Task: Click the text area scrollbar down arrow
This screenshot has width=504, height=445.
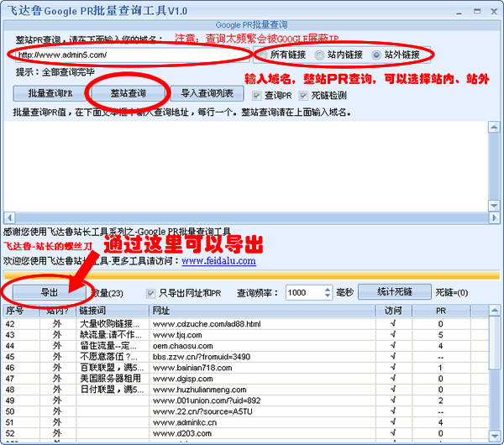Action: point(494,206)
